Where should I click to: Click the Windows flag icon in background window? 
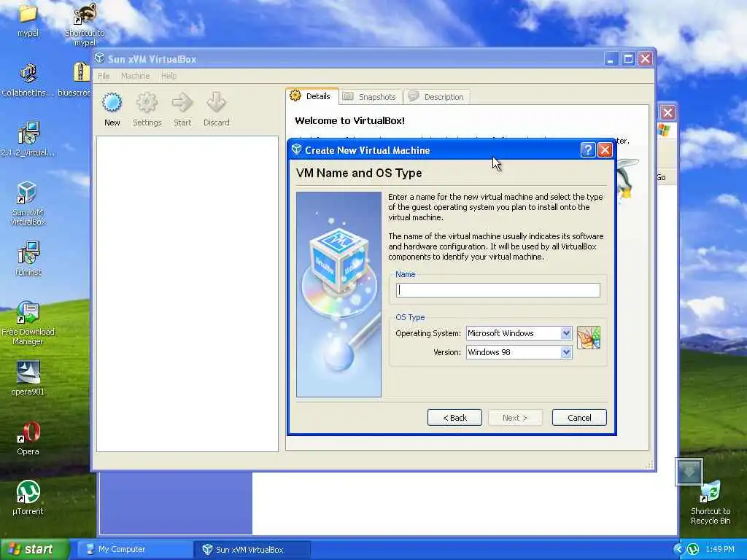click(664, 130)
